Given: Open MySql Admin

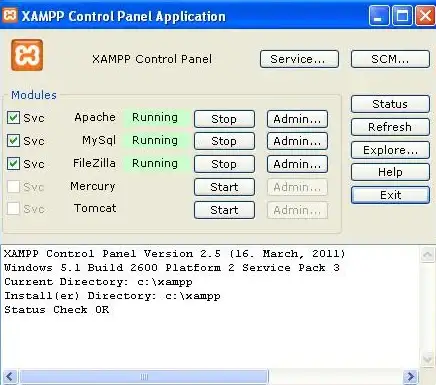Looking at the screenshot, I should point(297,141).
